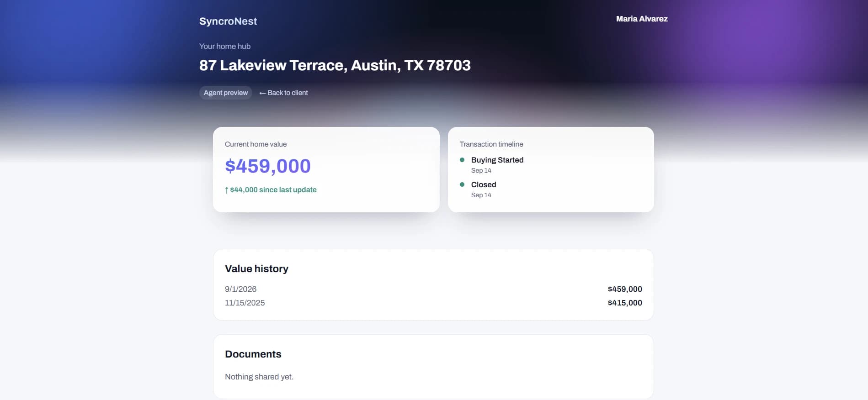Click the Back to client link
Viewport: 868px width, 400px height.
283,93
